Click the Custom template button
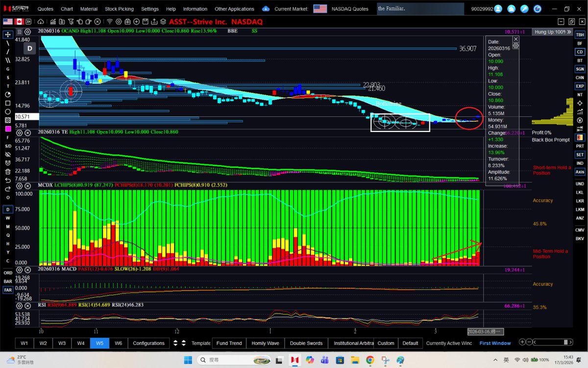The height and width of the screenshot is (368, 588). click(x=386, y=343)
